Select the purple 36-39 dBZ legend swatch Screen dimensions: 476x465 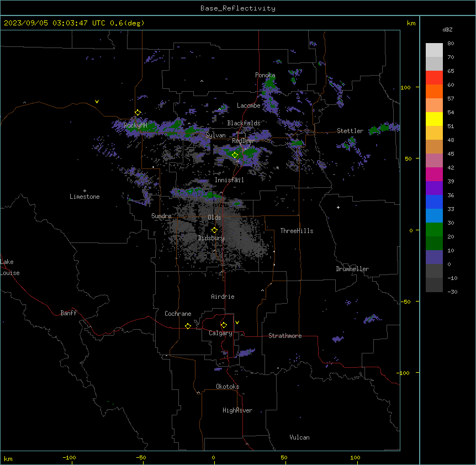(434, 188)
